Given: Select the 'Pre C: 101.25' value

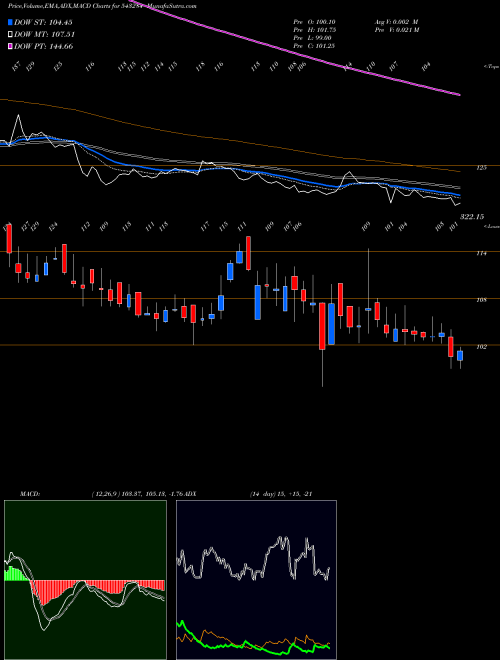Looking at the screenshot, I should pyautogui.click(x=314, y=46).
